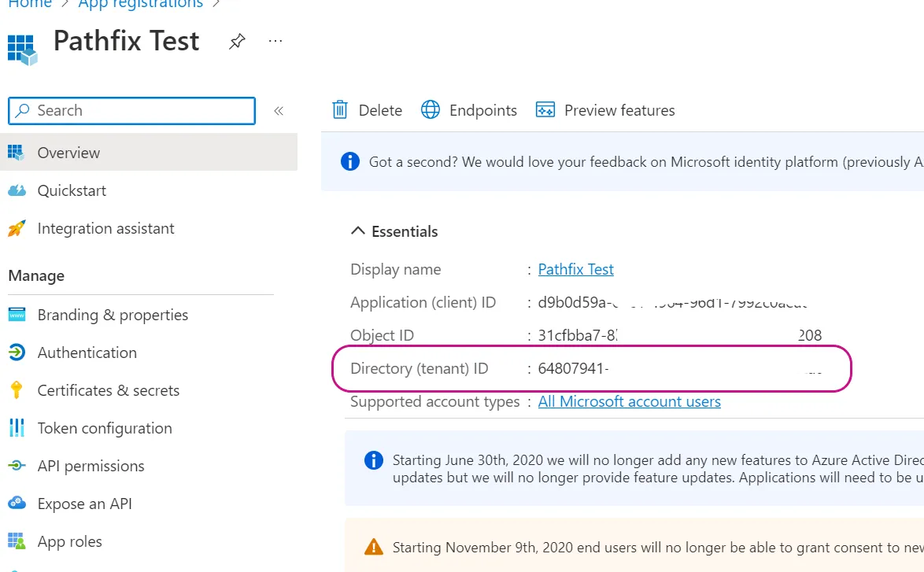Collapse the Essentials section

[x=357, y=231]
